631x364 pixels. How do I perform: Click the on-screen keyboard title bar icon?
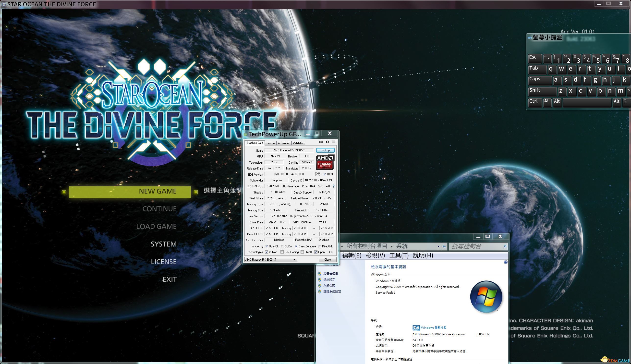(530, 38)
